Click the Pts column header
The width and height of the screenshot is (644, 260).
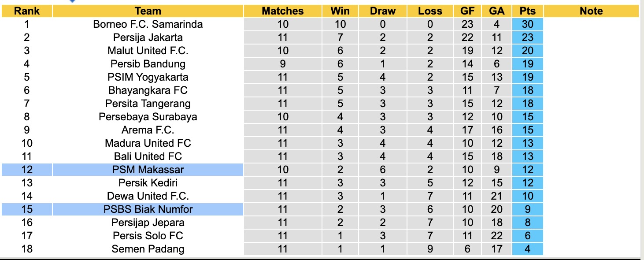[527, 11]
